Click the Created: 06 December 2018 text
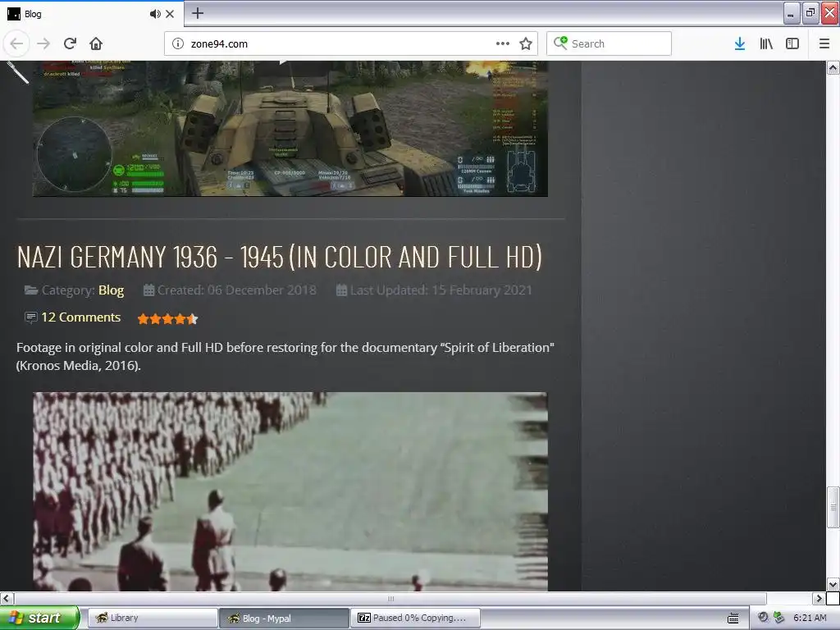This screenshot has height=630, width=840. 237,290
